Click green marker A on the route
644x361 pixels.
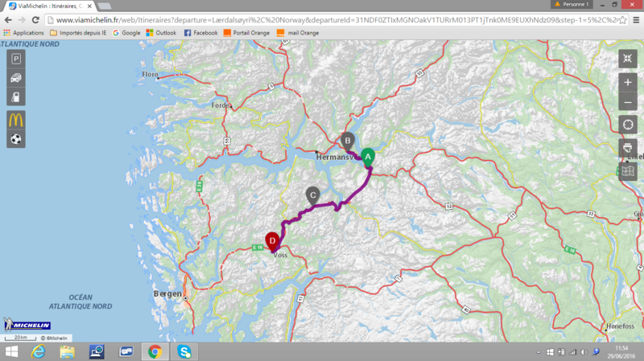coord(367,156)
